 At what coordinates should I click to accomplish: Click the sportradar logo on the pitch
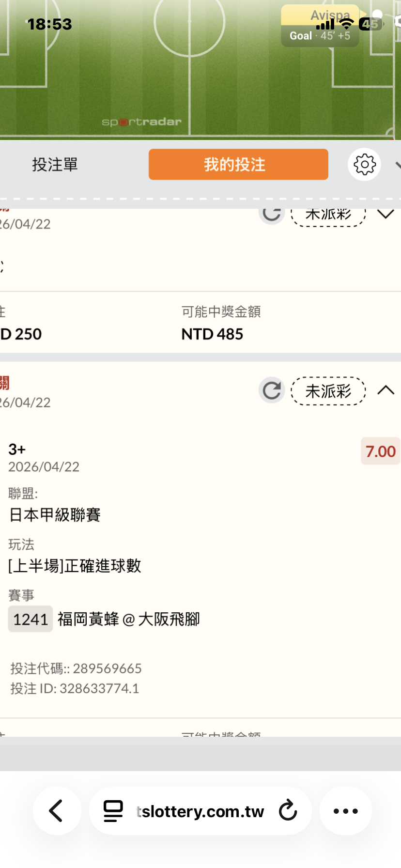[x=141, y=122]
